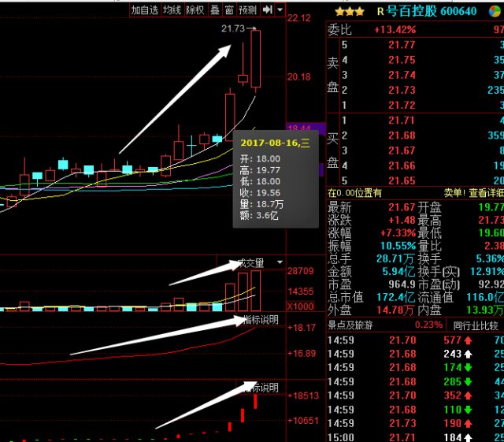Viewport: 504px width, 442px height.
Task: Click the red up arrow beside 577
Action: (x=467, y=340)
